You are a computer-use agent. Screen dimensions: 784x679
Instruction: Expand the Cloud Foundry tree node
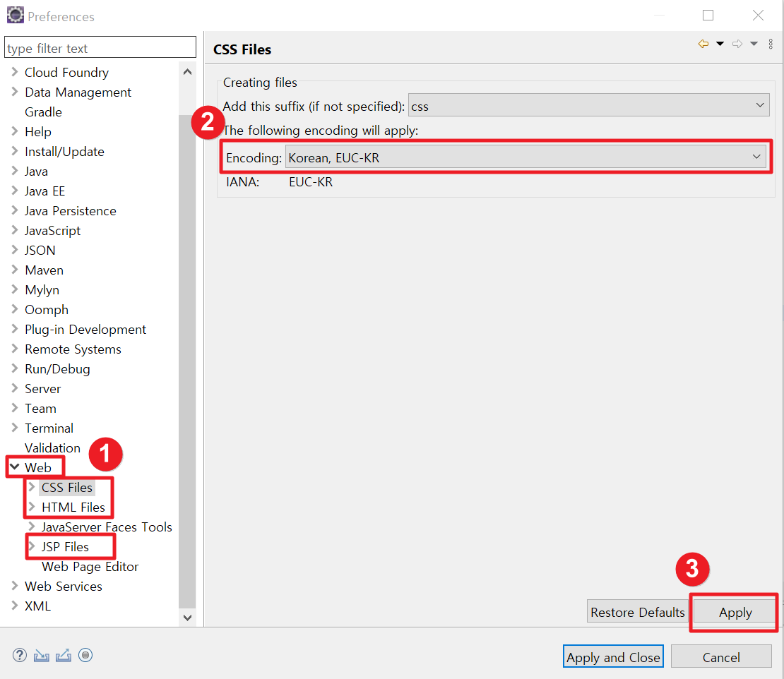15,72
